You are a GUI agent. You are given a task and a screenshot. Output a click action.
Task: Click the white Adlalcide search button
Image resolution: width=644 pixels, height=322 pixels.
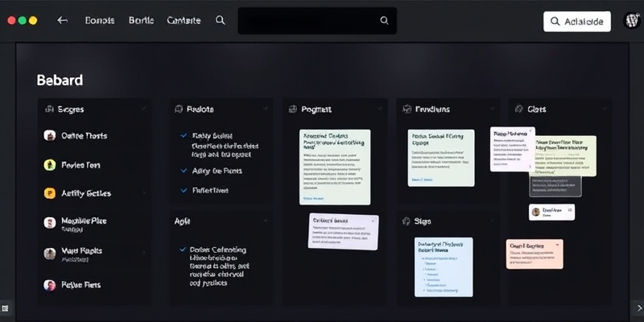pyautogui.click(x=577, y=22)
